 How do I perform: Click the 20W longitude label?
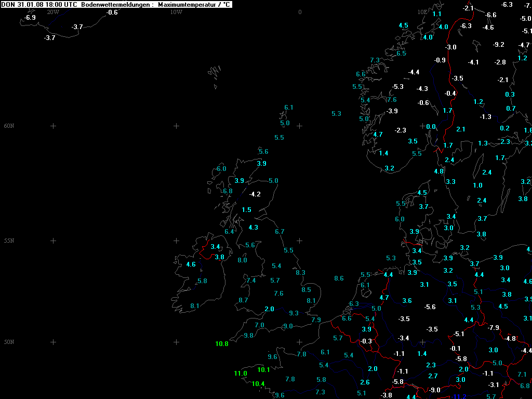coord(52,11)
